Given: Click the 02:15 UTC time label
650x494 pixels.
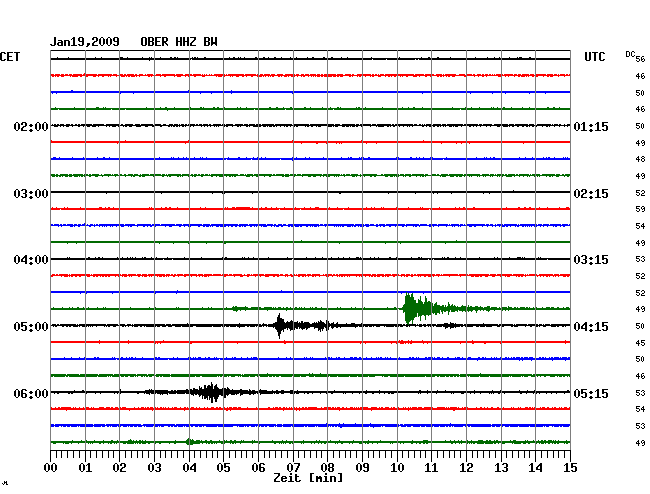Looking at the screenshot, I should [591, 194].
